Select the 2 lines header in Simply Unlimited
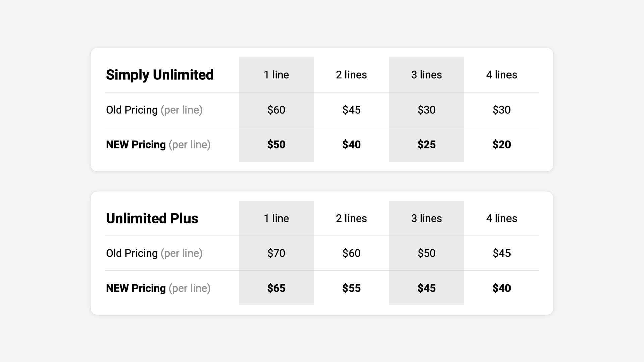 [351, 75]
